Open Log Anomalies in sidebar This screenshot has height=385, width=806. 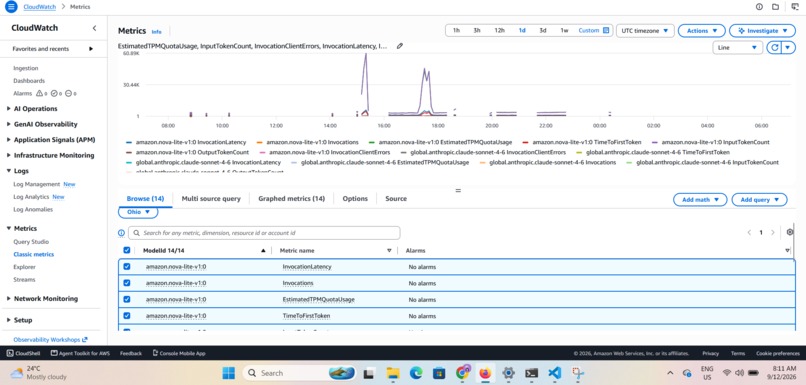coord(33,209)
